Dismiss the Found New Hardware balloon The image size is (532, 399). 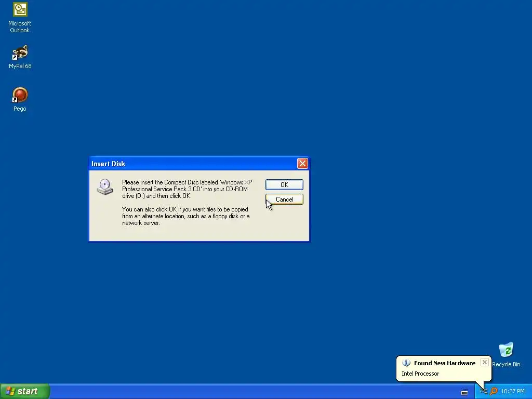485,362
